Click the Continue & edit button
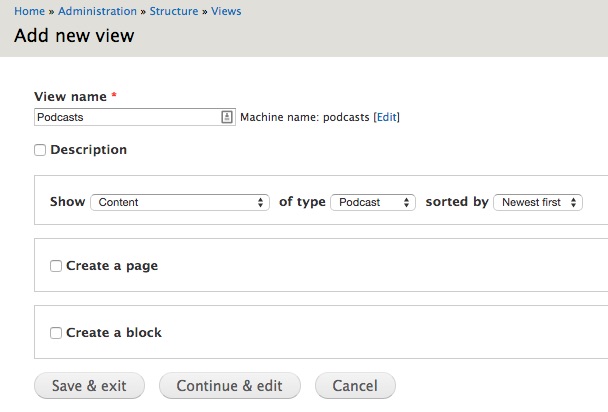The height and width of the screenshot is (412, 608). [x=229, y=386]
